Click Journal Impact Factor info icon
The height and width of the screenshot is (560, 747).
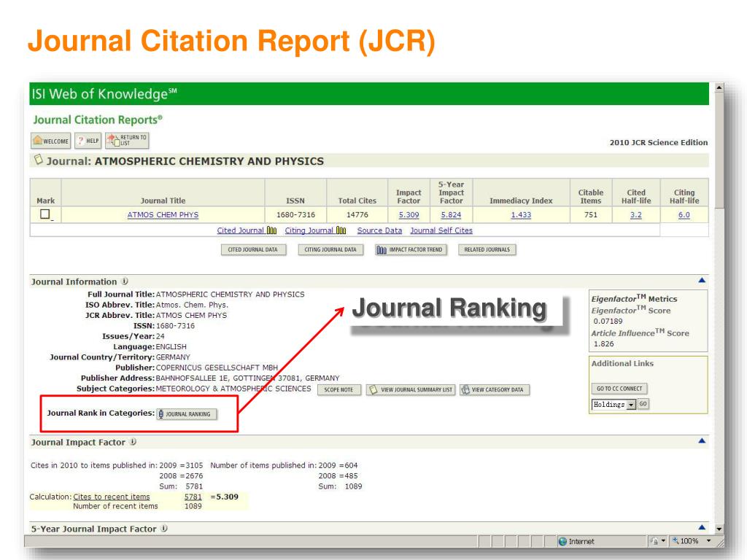pyautogui.click(x=133, y=442)
